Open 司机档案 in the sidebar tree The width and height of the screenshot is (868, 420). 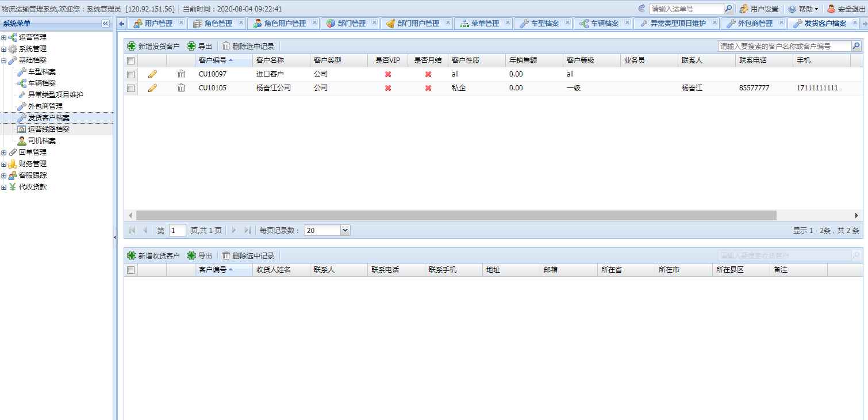pyautogui.click(x=42, y=141)
